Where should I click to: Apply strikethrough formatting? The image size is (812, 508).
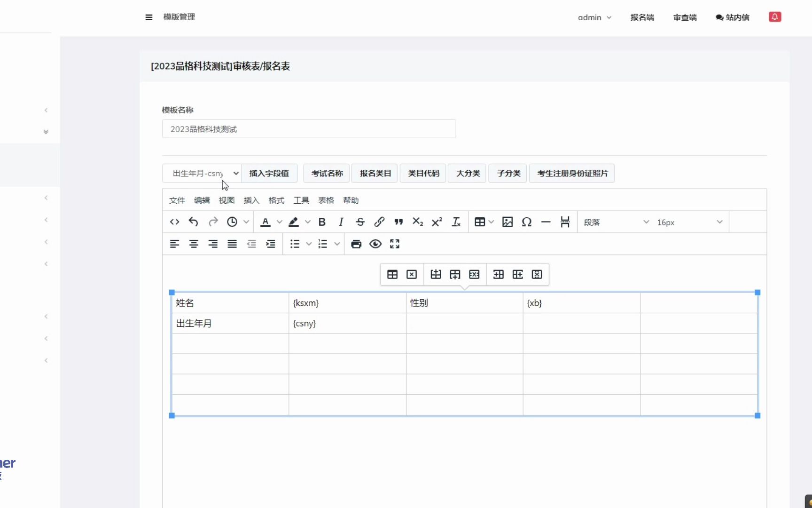tap(360, 222)
